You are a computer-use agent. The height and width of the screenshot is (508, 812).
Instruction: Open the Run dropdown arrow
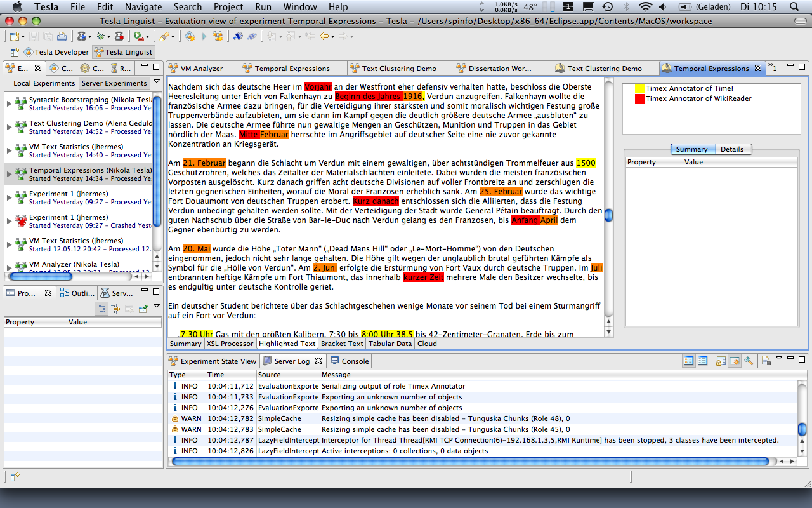[x=147, y=37]
